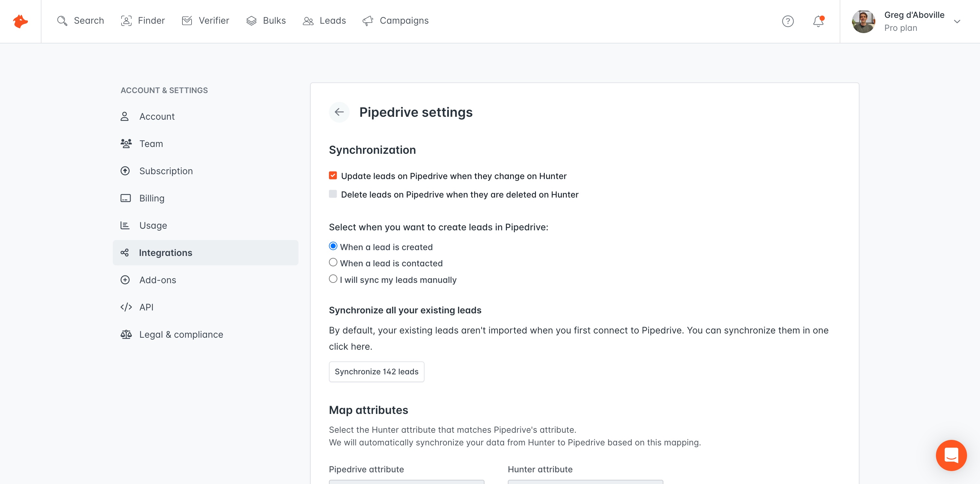This screenshot has height=484, width=980.
Task: Click the Account person icon in sidebar
Action: (x=124, y=116)
